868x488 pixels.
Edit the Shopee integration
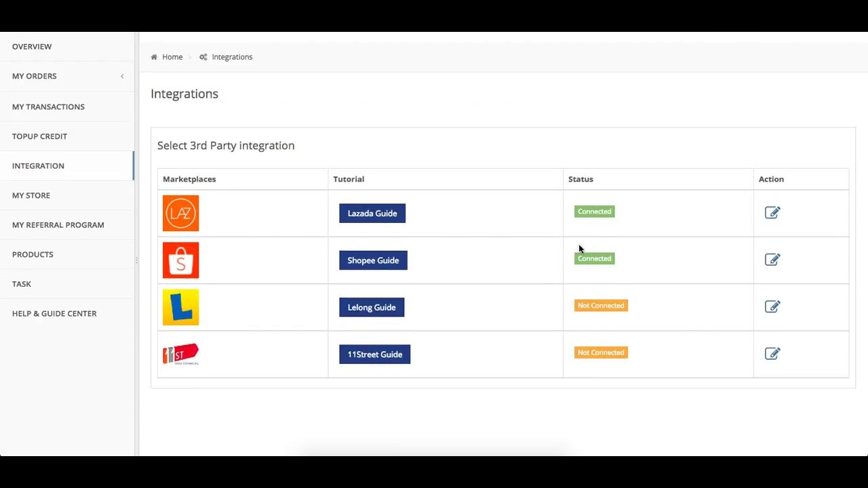(772, 260)
